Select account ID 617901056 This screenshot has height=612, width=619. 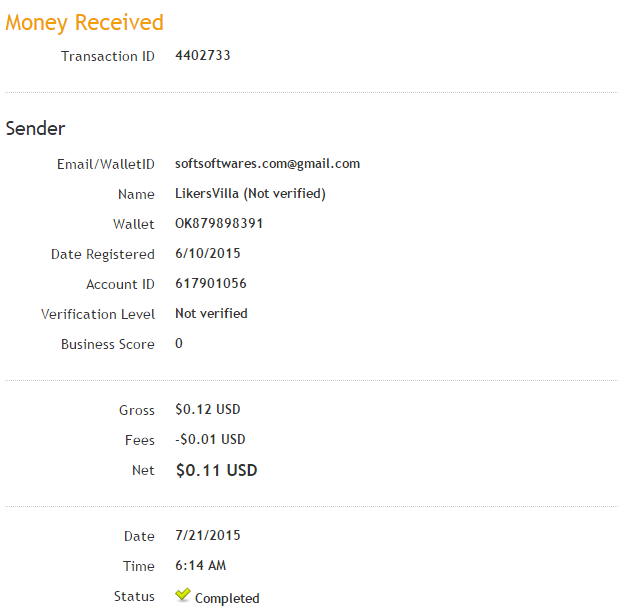[x=211, y=284]
